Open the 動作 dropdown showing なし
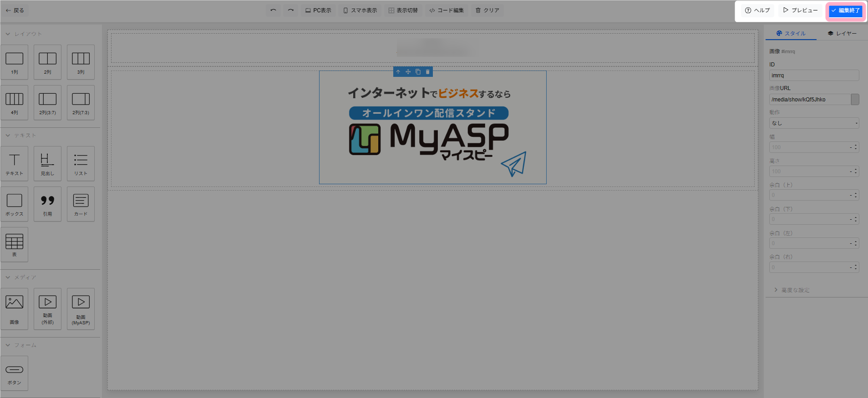This screenshot has height=398, width=868. click(x=814, y=123)
